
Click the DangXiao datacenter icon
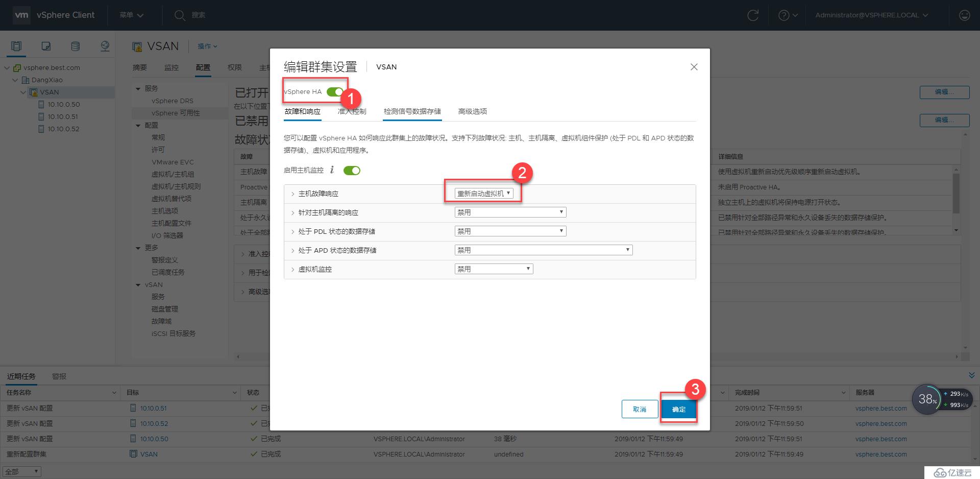click(x=26, y=80)
